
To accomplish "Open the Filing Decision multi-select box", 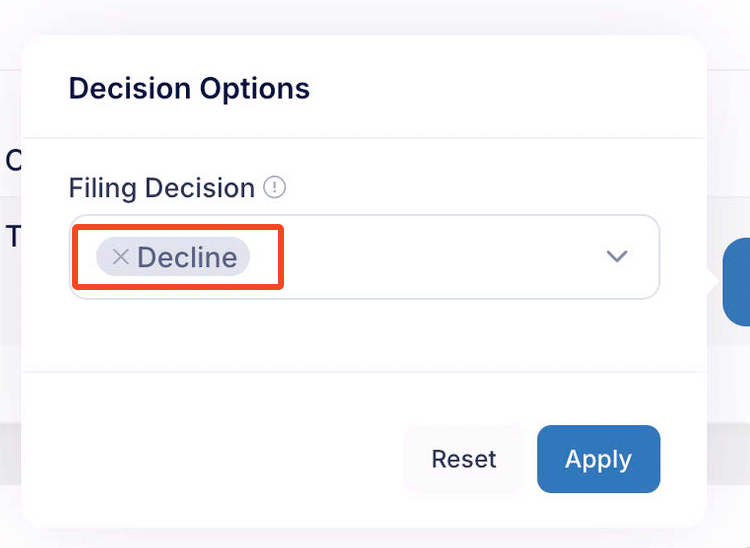I will click(x=364, y=257).
